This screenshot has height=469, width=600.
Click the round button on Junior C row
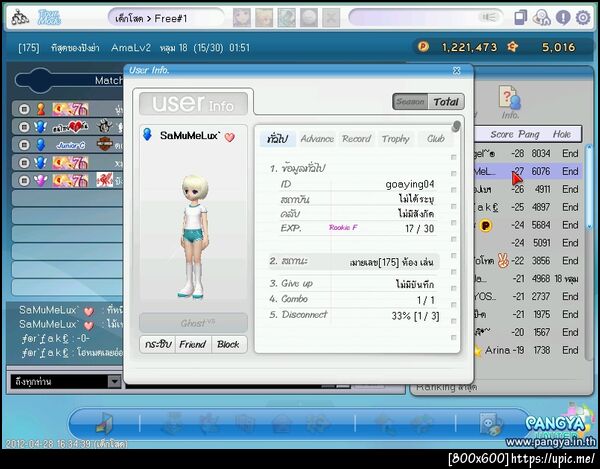24,145
